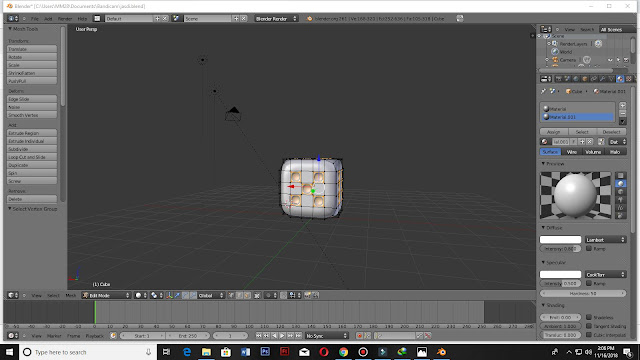Open the File menu
The image size is (640, 360).
coord(35,19)
